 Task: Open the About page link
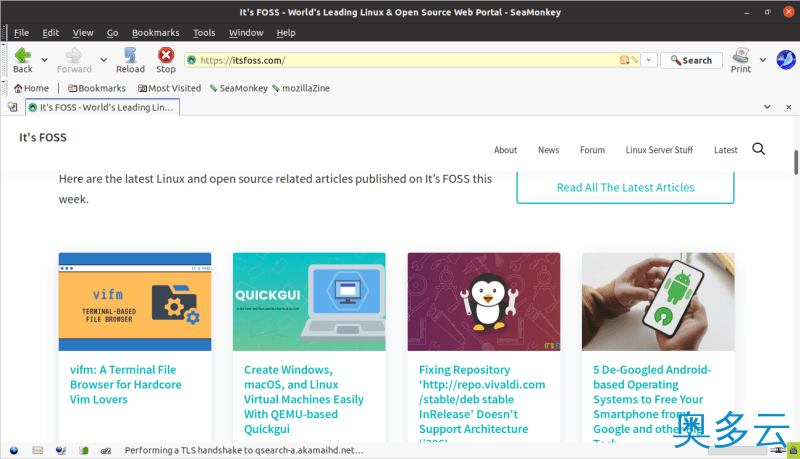point(505,150)
